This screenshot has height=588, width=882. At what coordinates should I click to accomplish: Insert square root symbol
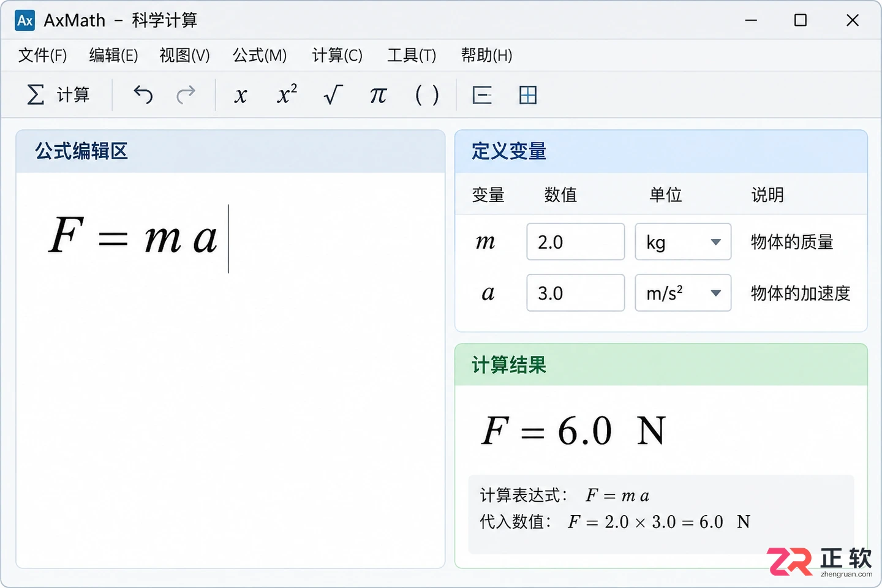(x=333, y=95)
